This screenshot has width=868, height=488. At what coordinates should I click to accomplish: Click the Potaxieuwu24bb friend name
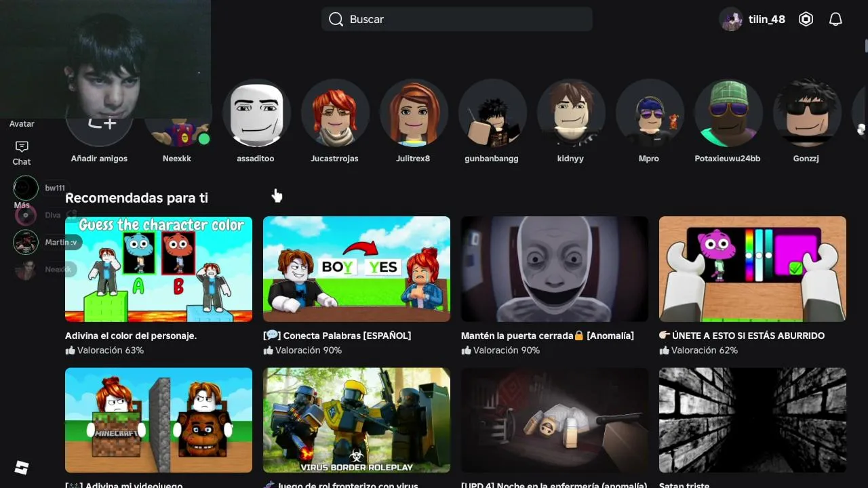pyautogui.click(x=728, y=159)
